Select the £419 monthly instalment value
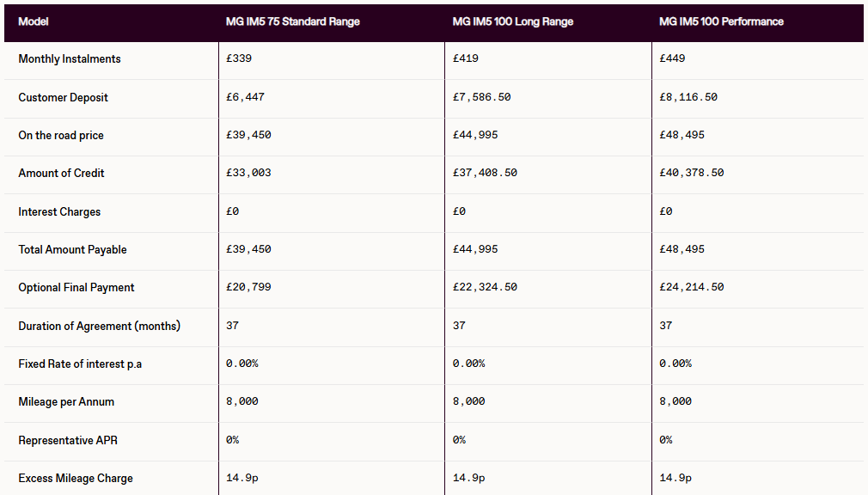 click(x=466, y=59)
